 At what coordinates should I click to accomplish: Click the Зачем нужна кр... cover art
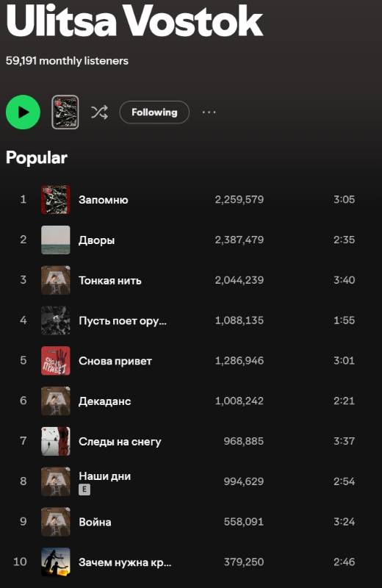pyautogui.click(x=56, y=562)
